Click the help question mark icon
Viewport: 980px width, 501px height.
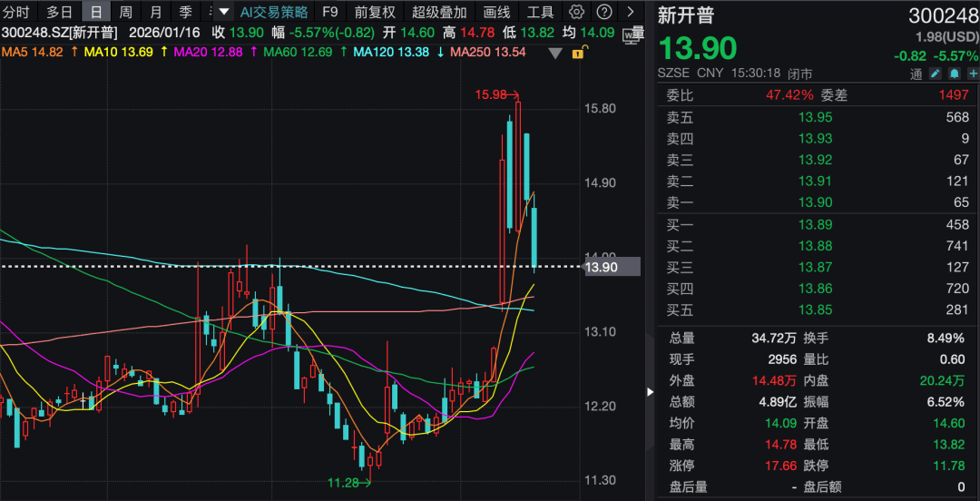603,12
